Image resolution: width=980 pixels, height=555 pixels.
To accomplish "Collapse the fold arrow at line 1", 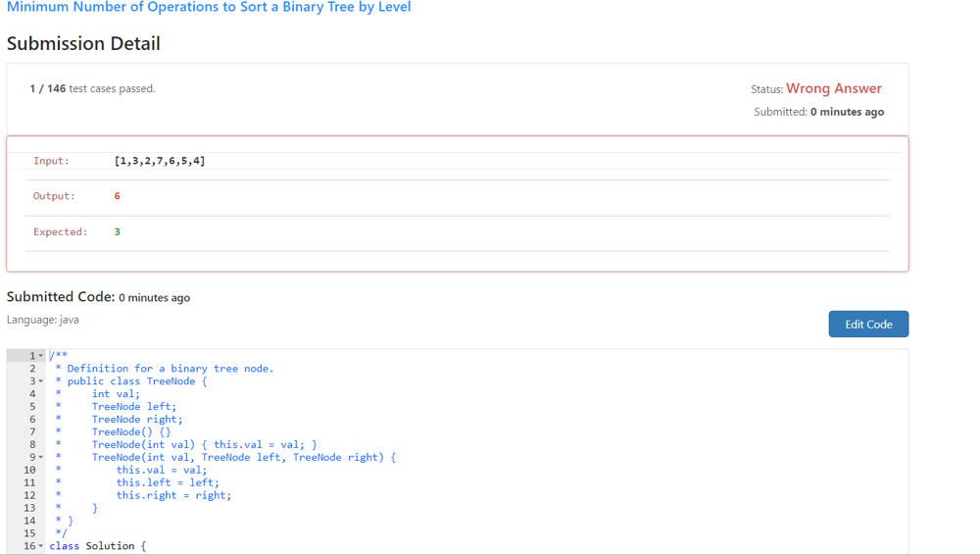I will (41, 356).
